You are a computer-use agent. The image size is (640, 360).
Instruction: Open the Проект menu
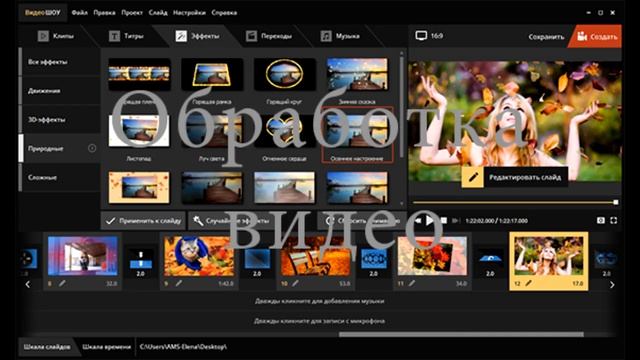132,13
